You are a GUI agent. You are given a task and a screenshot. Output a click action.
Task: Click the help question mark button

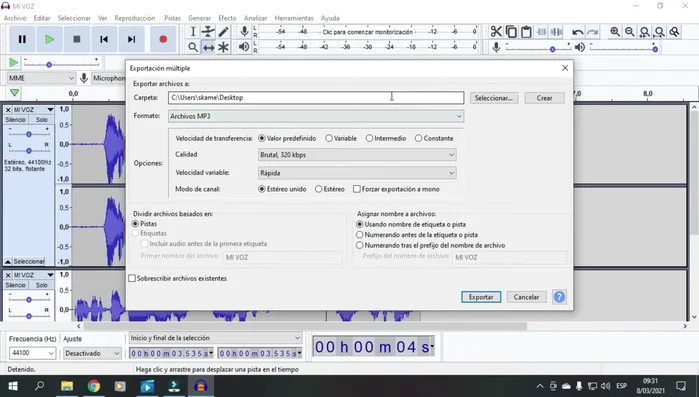point(559,297)
